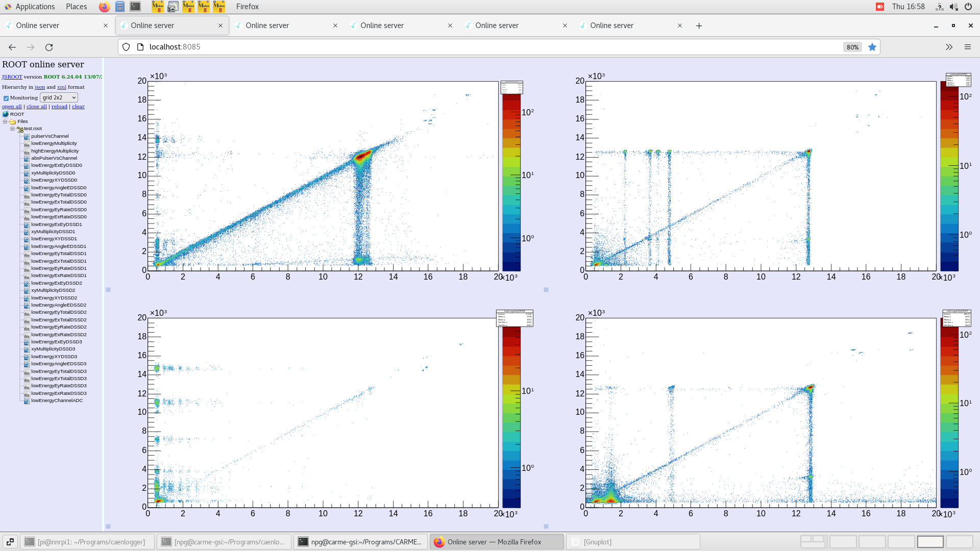Screen dimensions: 980x551
Task: Click the color scale of the top-left histogram
Action: (x=511, y=179)
